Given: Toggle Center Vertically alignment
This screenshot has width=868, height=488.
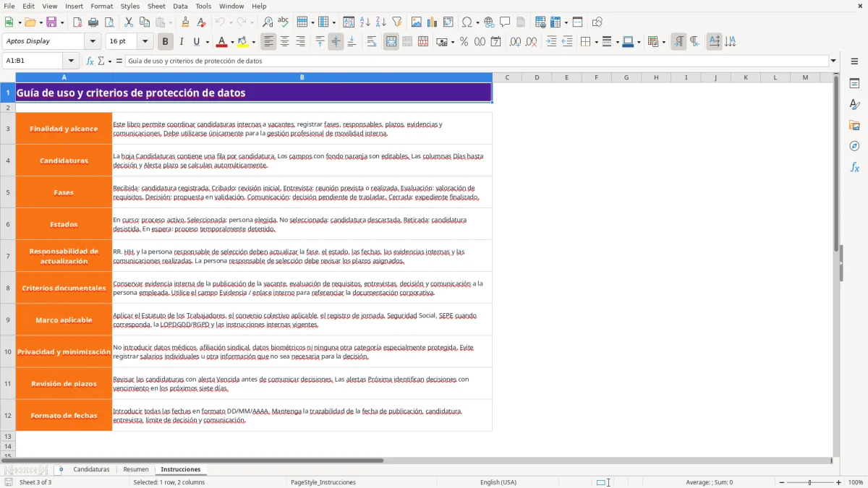Looking at the screenshot, I should tap(336, 42).
